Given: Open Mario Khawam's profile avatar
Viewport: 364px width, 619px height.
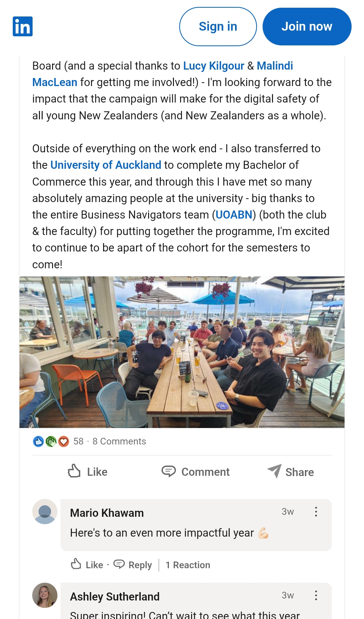Looking at the screenshot, I should pyautogui.click(x=45, y=512).
